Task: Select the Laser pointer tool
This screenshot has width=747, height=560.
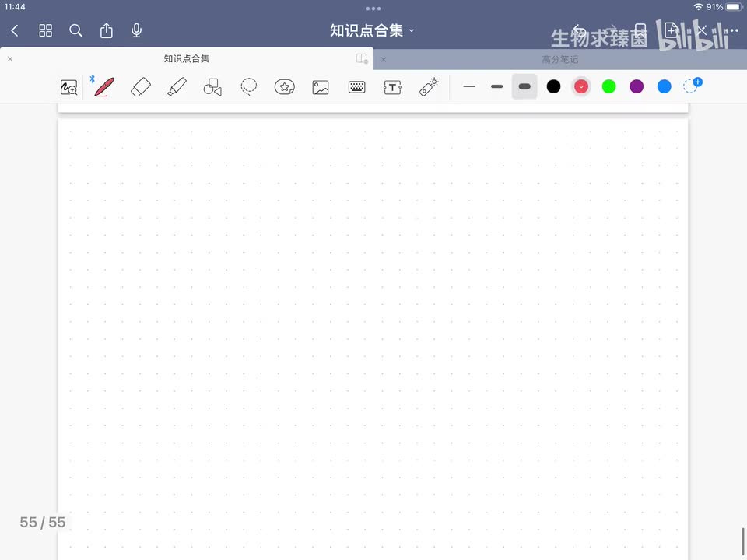Action: click(429, 86)
